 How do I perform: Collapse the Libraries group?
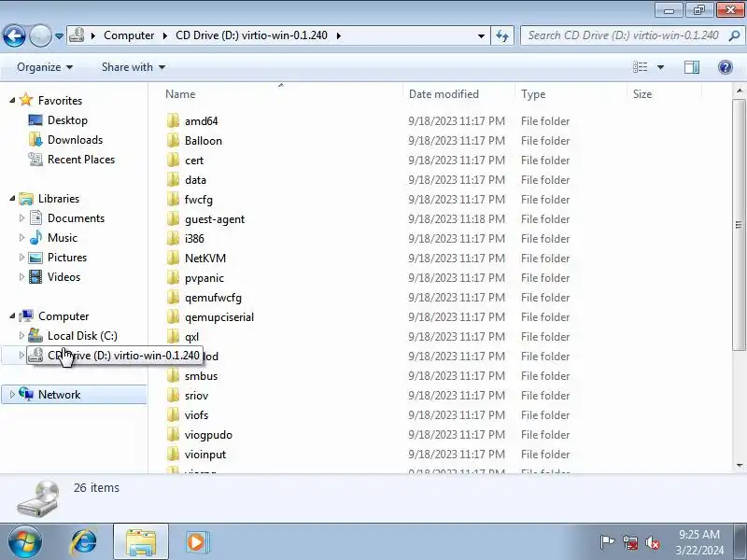[12, 198]
